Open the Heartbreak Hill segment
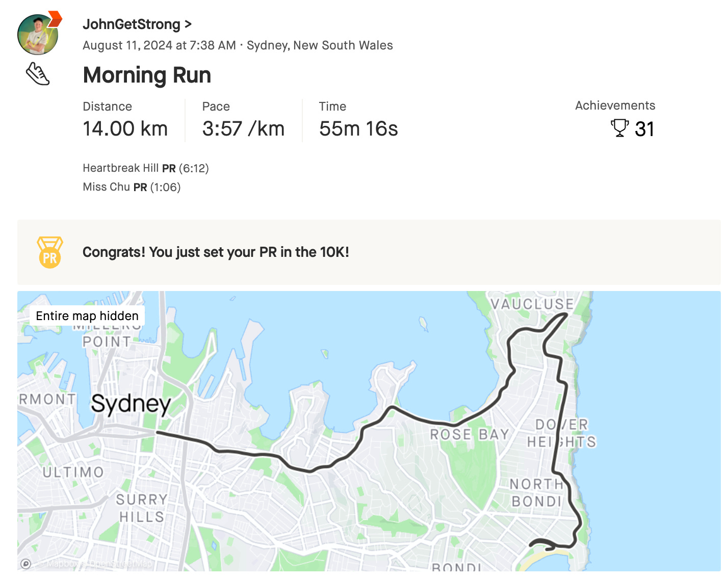 (x=120, y=168)
